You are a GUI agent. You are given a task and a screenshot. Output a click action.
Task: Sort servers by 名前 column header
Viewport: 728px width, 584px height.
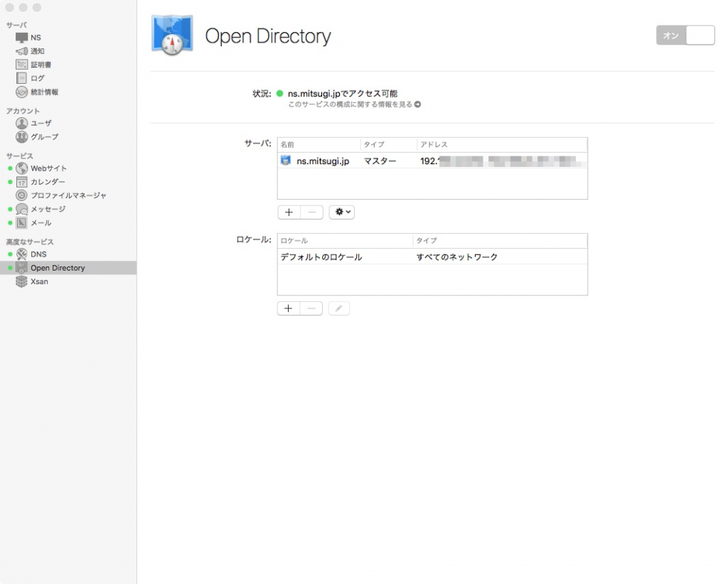[318, 145]
